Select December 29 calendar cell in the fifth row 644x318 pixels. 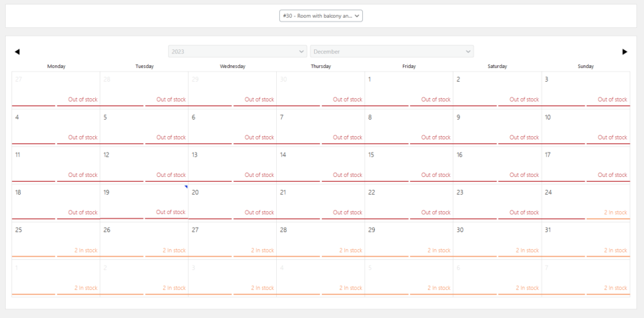409,240
